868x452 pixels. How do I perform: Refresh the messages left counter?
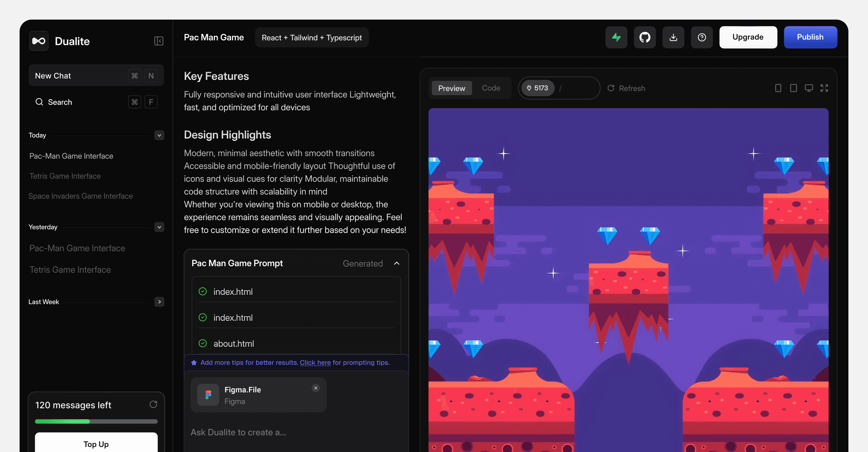pos(153,405)
